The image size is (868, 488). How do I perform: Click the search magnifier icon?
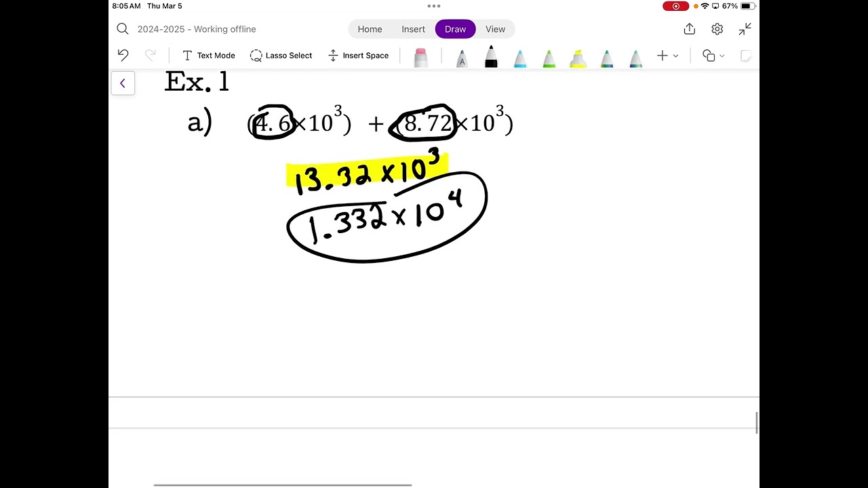point(122,28)
